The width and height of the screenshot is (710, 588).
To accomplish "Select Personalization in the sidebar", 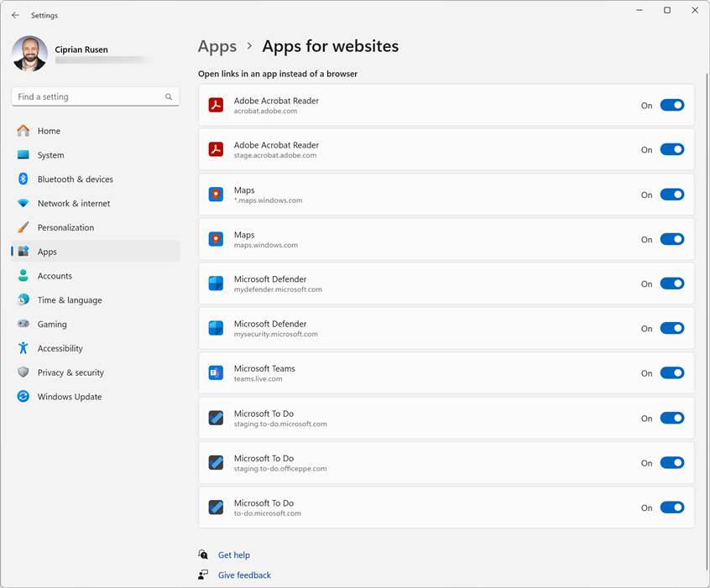I will tap(65, 228).
